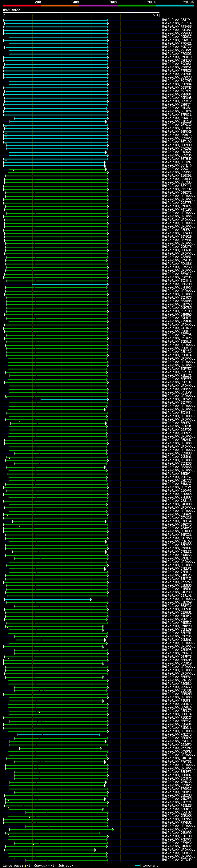197x868 pixels.
Task: Open hit UniRef100_A9S086
Action: (177, 26)
